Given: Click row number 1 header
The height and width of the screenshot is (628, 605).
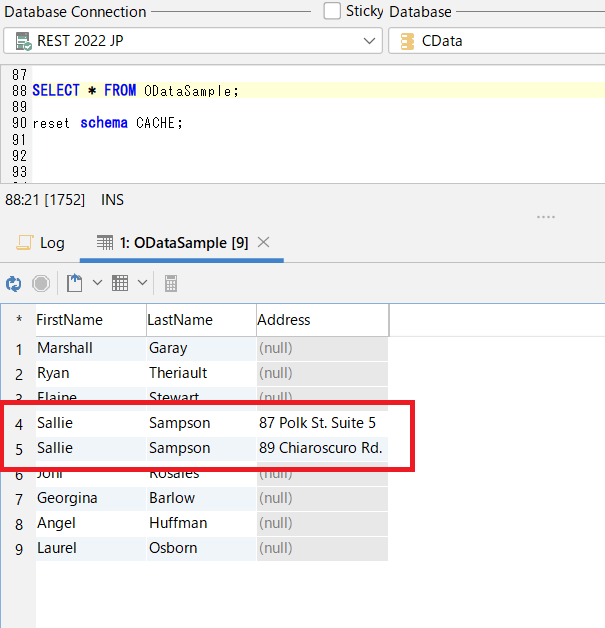Looking at the screenshot, I should (x=19, y=349).
